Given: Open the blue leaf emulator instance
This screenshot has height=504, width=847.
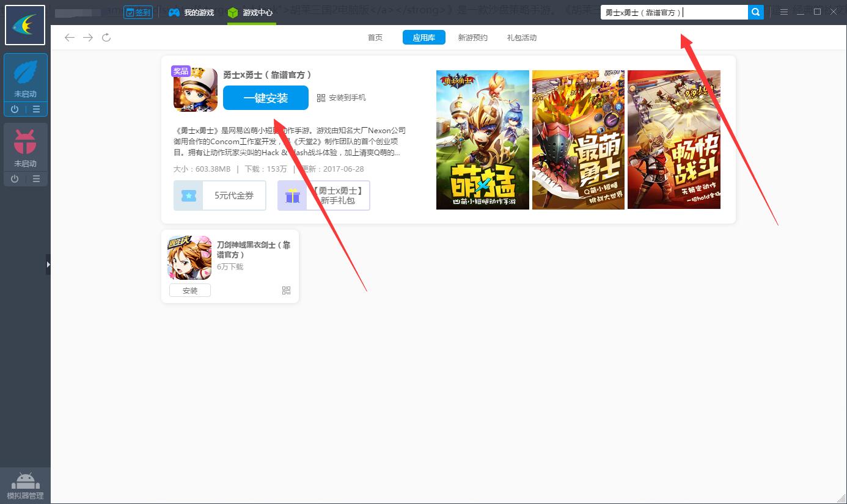Looking at the screenshot, I should (x=25, y=78).
